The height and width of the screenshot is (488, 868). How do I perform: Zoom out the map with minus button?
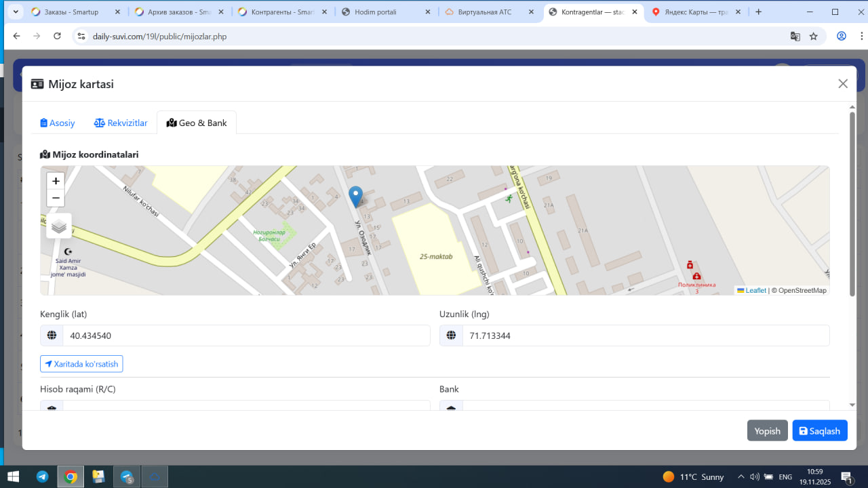[56, 198]
